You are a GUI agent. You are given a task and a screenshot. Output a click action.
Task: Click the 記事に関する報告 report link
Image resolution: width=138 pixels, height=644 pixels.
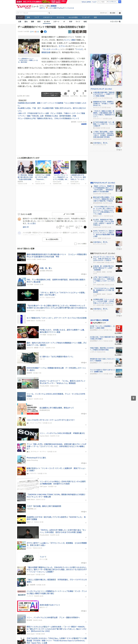pyautogui.click(x=24, y=96)
